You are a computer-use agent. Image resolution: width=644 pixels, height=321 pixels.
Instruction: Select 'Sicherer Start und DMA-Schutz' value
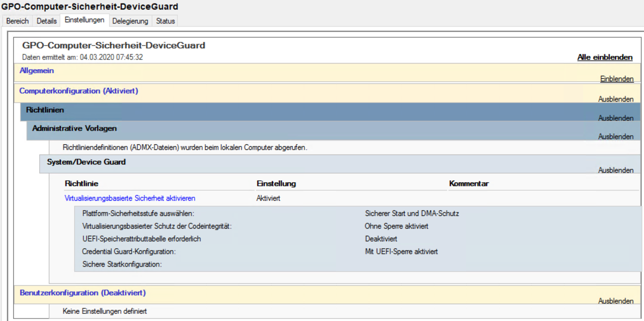pyautogui.click(x=412, y=213)
